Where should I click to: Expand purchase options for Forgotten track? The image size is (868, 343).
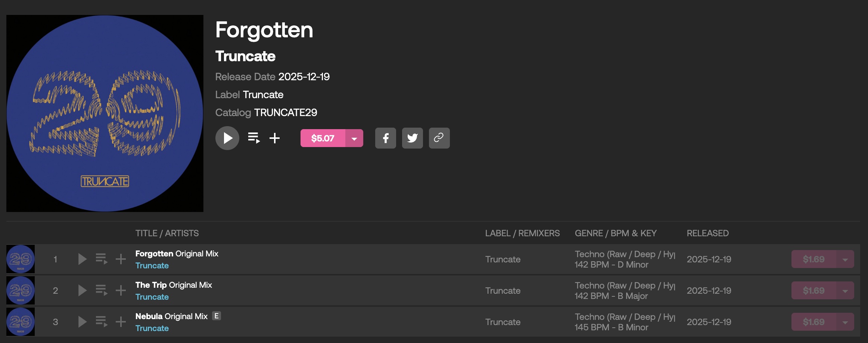pos(845,259)
